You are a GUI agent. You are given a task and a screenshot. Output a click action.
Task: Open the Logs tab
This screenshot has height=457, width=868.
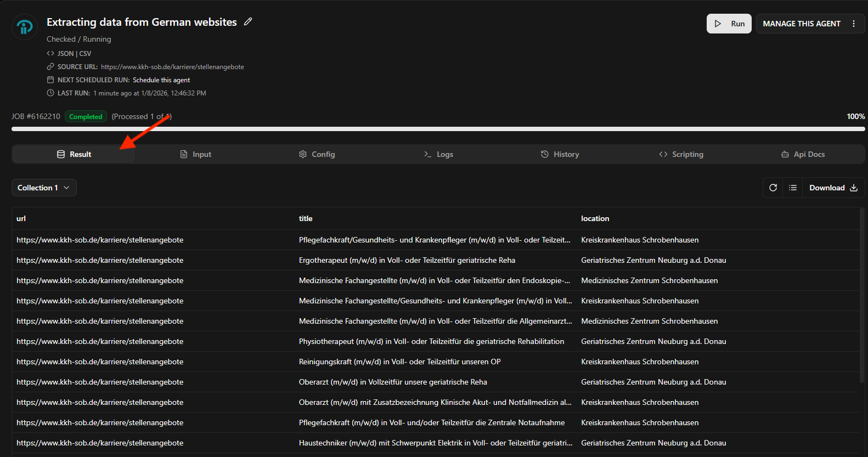click(x=438, y=154)
